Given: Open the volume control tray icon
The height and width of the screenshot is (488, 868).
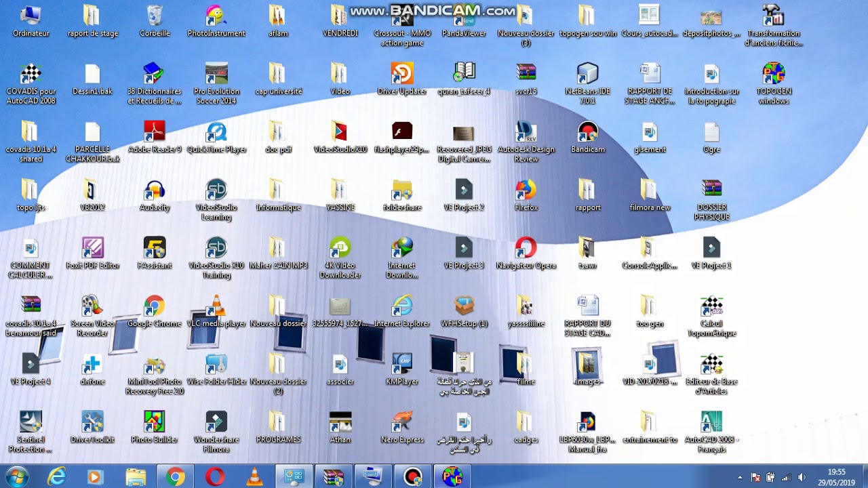Looking at the screenshot, I should coord(802,478).
